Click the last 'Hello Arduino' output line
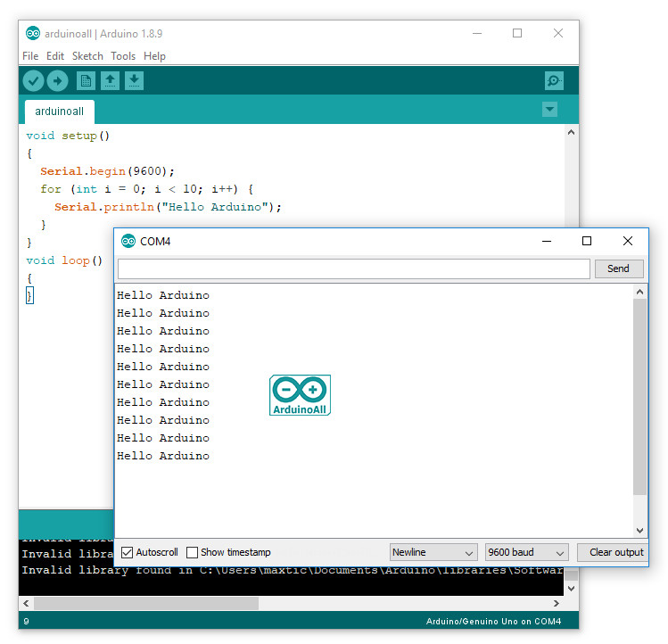 click(x=163, y=456)
